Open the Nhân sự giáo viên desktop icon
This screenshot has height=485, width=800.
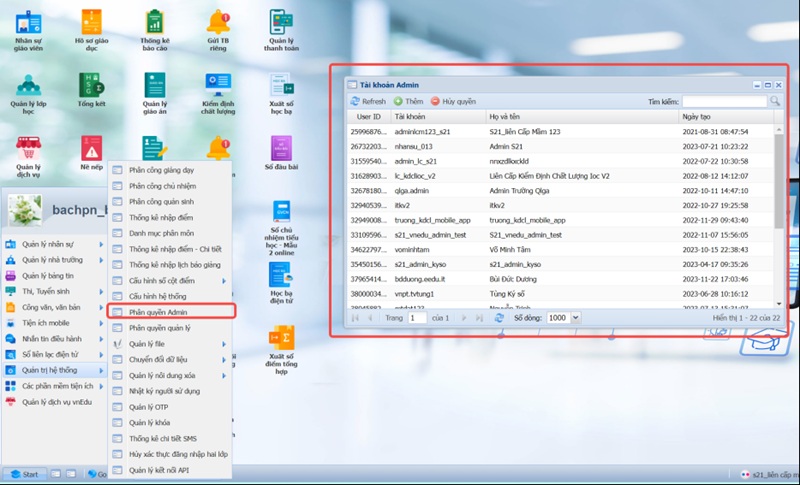coord(28,30)
